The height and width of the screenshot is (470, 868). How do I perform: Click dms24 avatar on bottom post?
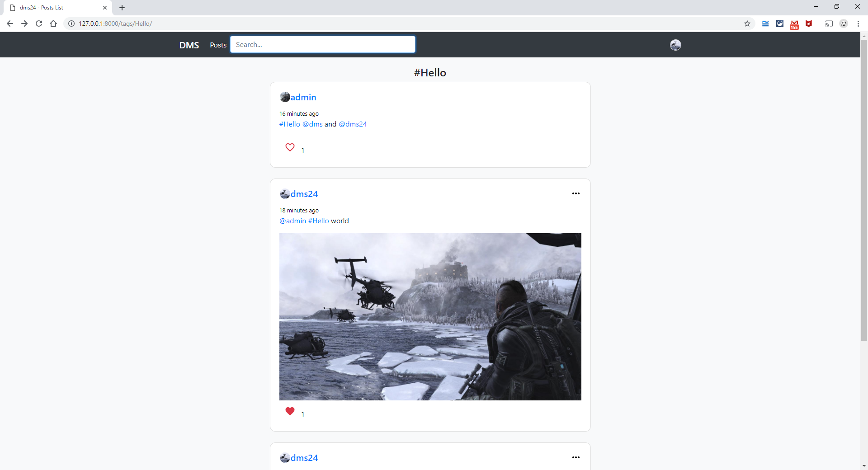click(285, 458)
